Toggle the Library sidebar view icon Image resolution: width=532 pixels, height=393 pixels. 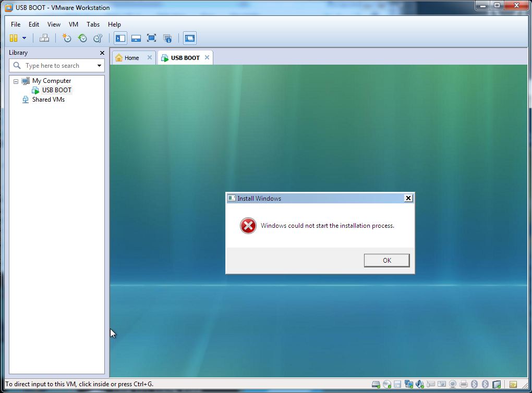click(120, 38)
